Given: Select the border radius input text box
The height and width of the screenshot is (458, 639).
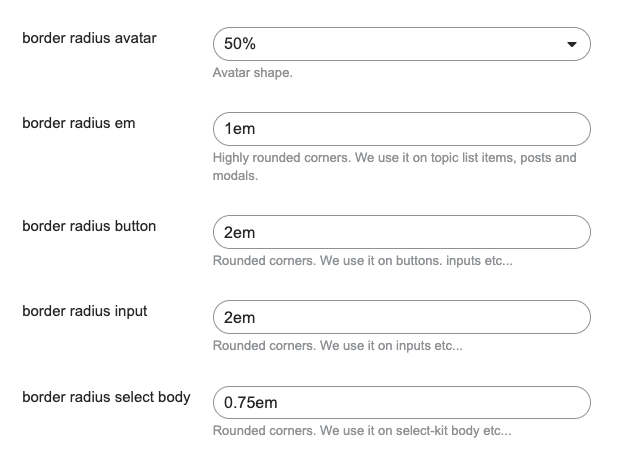Looking at the screenshot, I should point(400,317).
